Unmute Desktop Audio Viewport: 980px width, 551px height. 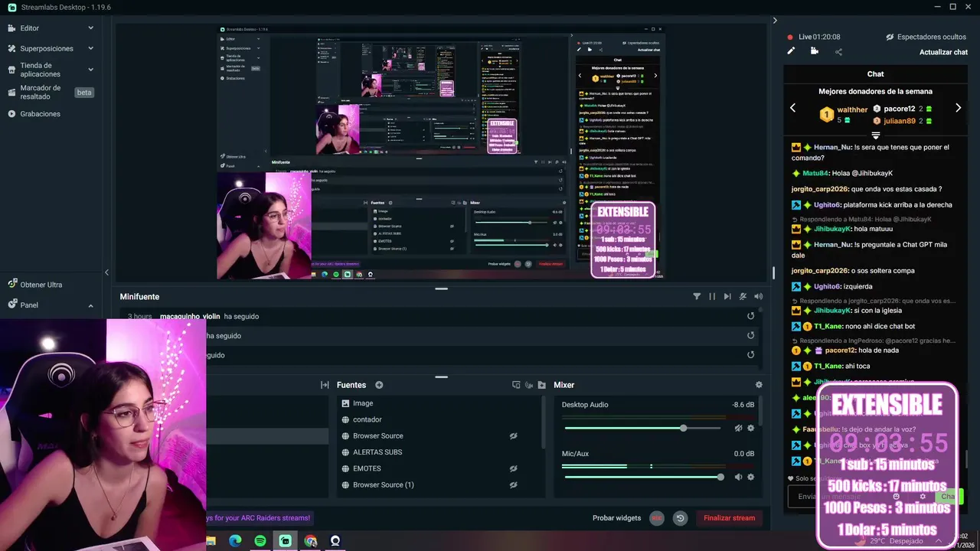coord(738,428)
